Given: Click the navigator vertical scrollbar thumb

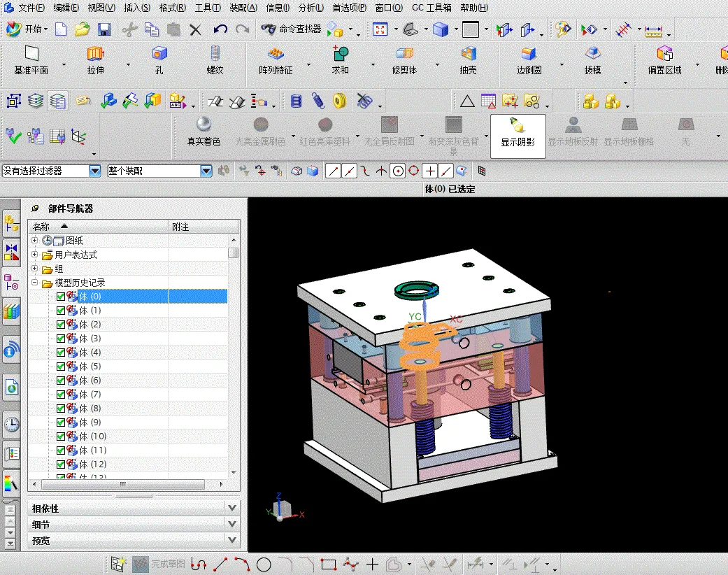Looking at the screenshot, I should [x=234, y=253].
